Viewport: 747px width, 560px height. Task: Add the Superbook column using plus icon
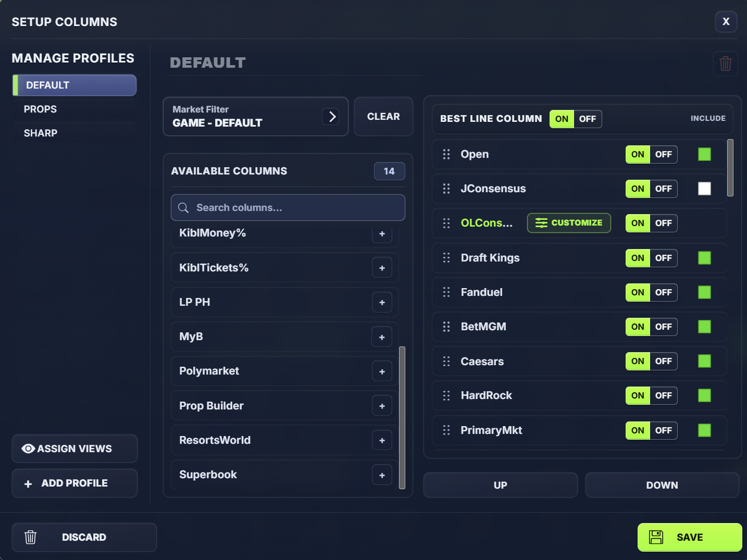[382, 475]
